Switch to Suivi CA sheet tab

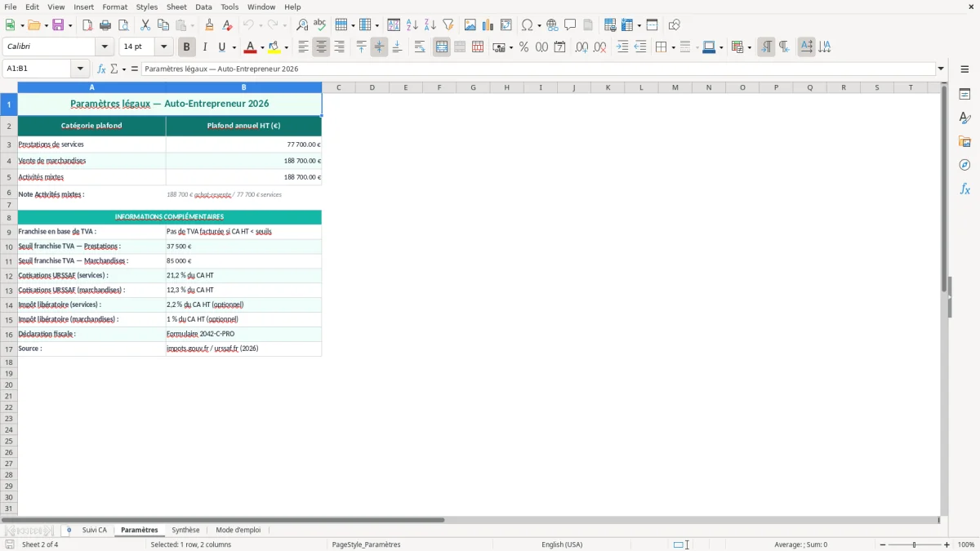(95, 530)
